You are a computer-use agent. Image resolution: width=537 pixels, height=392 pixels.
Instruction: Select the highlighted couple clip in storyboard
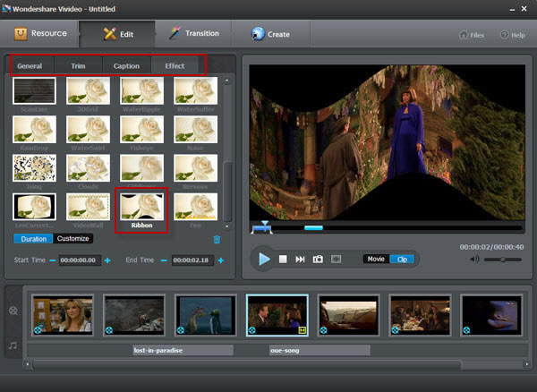(x=277, y=315)
